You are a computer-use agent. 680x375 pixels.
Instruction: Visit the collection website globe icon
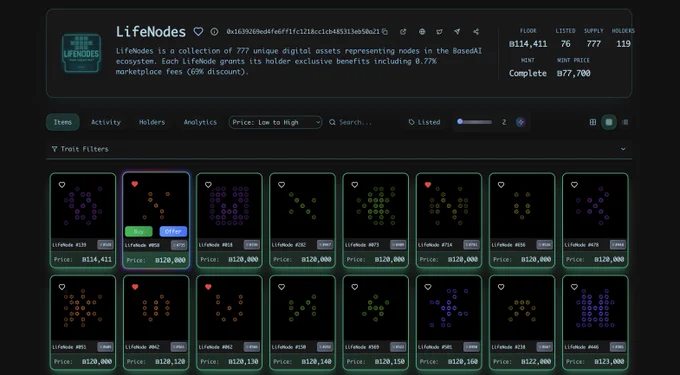click(422, 32)
